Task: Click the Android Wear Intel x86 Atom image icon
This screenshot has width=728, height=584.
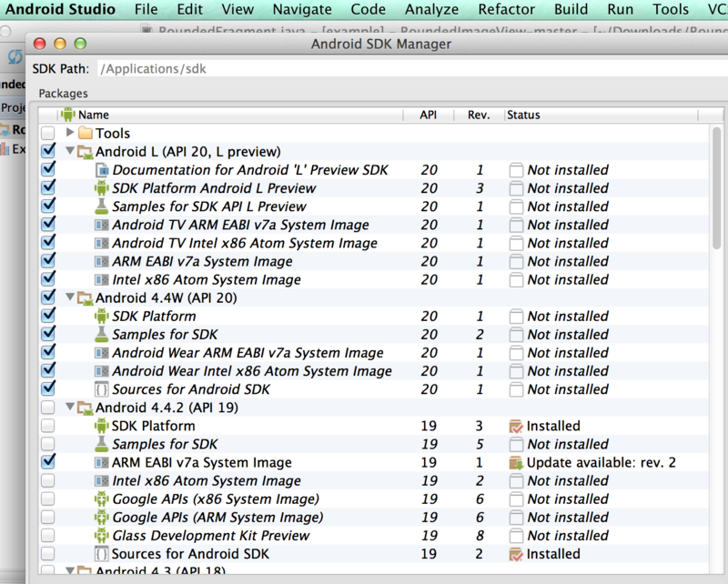Action: tap(102, 371)
